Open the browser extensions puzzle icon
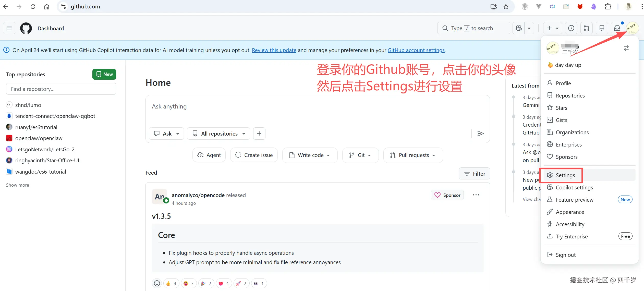The image size is (644, 291). 608,6
